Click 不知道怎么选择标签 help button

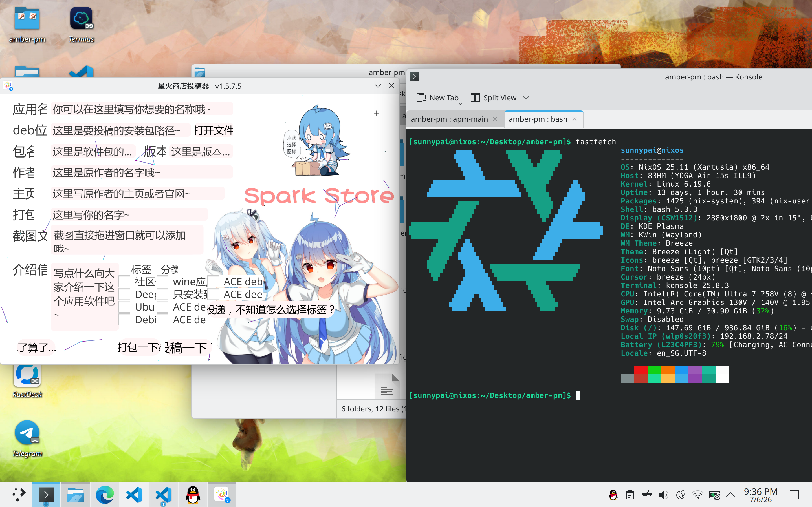pyautogui.click(x=271, y=309)
